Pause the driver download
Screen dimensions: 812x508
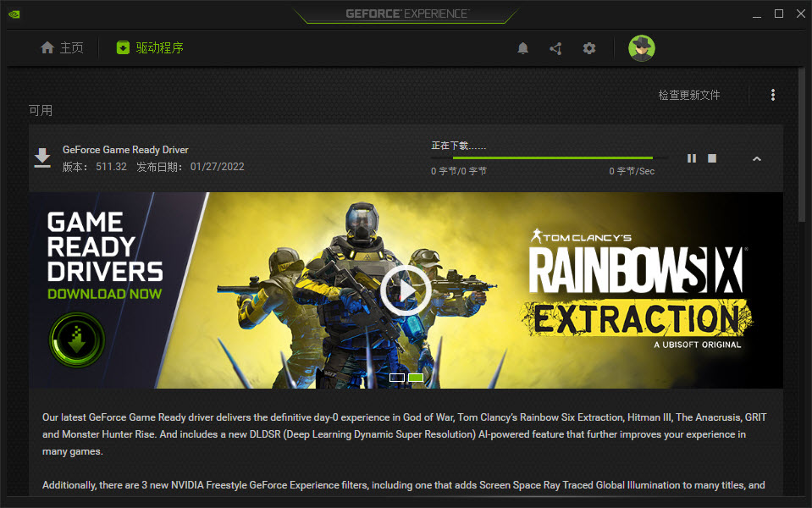pyautogui.click(x=691, y=158)
